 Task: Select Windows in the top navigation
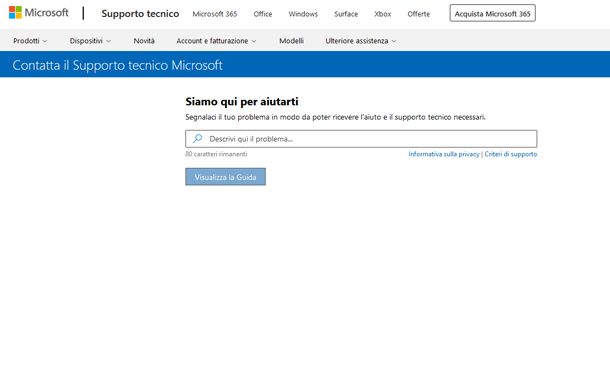pos(303,14)
